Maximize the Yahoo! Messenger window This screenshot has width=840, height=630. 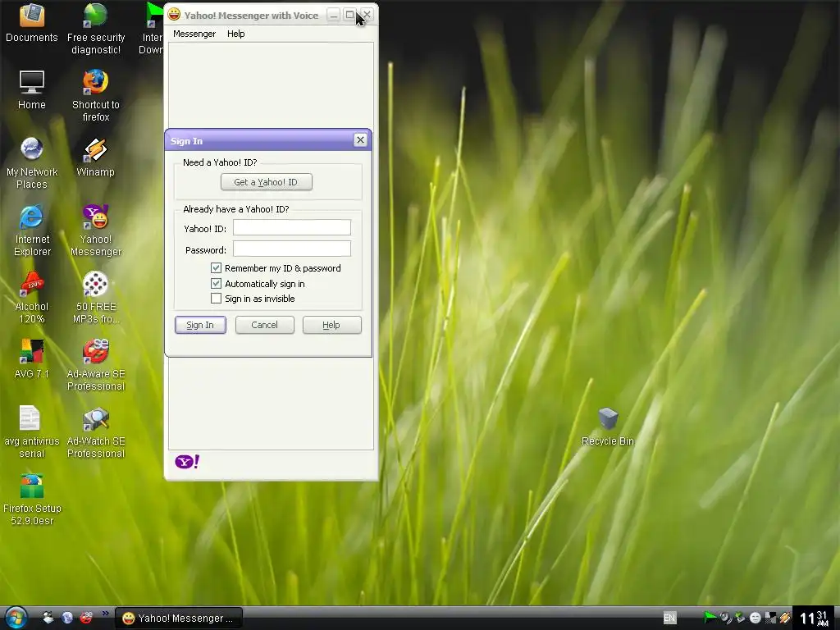[x=349, y=15]
